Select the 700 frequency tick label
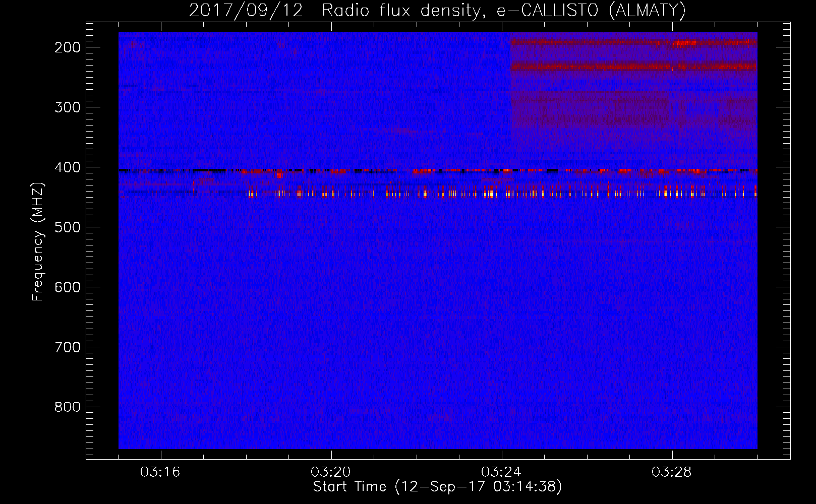Image resolution: width=816 pixels, height=504 pixels. click(x=68, y=347)
